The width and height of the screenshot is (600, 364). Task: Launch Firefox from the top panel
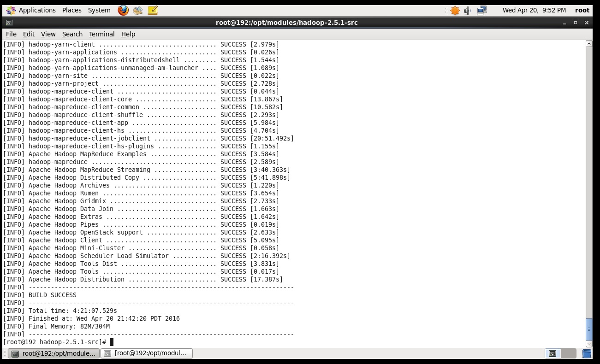pos(123,10)
